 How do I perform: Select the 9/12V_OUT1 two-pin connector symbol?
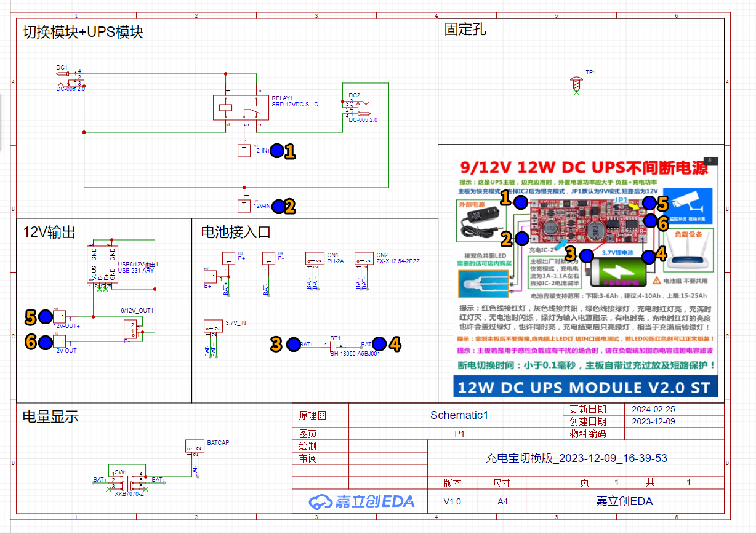132,330
